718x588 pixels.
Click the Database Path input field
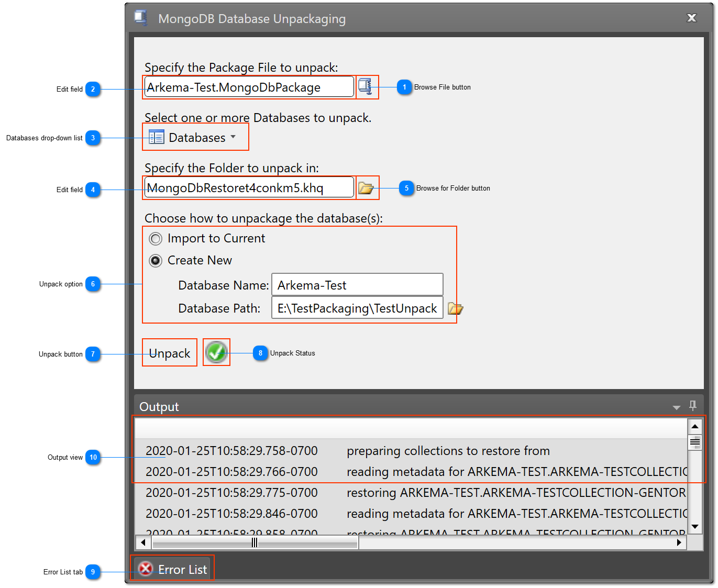coord(358,308)
